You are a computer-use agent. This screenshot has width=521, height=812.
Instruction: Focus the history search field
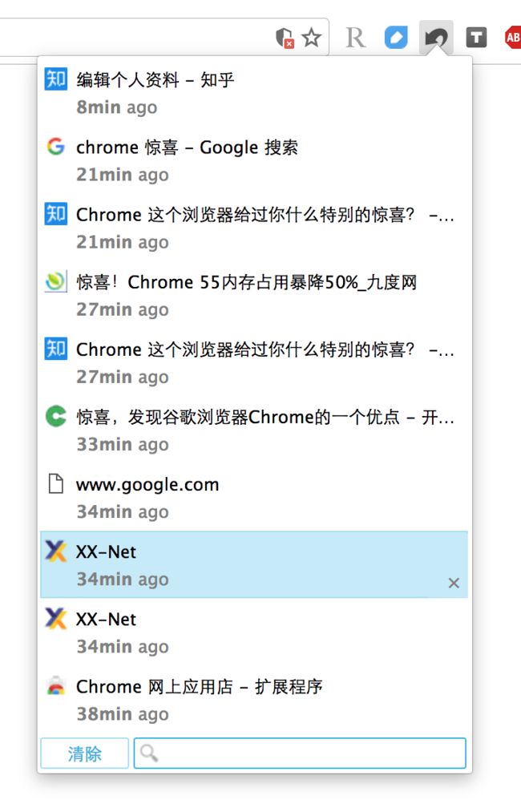coord(300,753)
